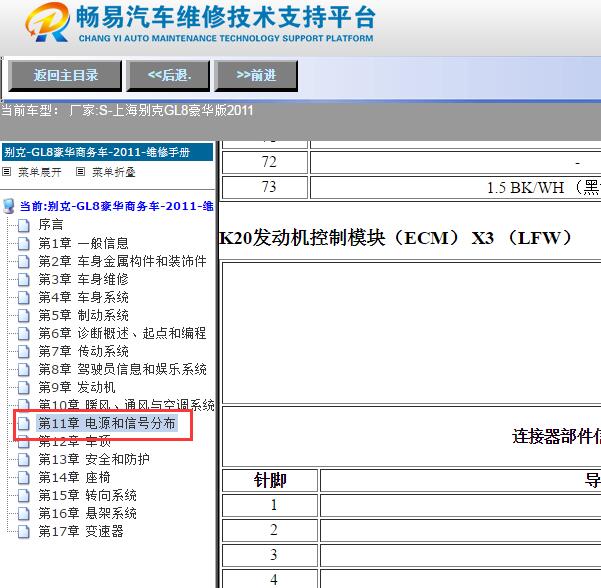Click pin cell 3 in lower table

click(x=270, y=555)
